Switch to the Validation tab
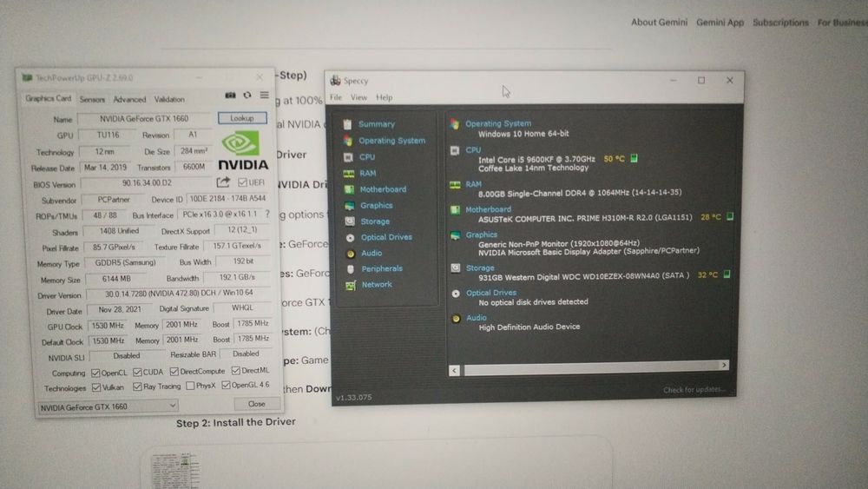This screenshot has height=489, width=868. pos(169,100)
